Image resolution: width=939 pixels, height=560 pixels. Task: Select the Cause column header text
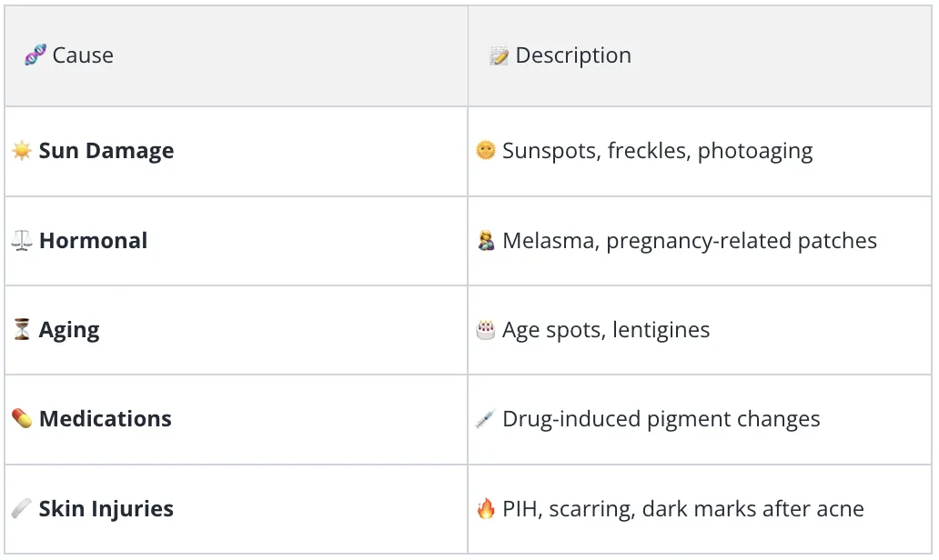[83, 55]
